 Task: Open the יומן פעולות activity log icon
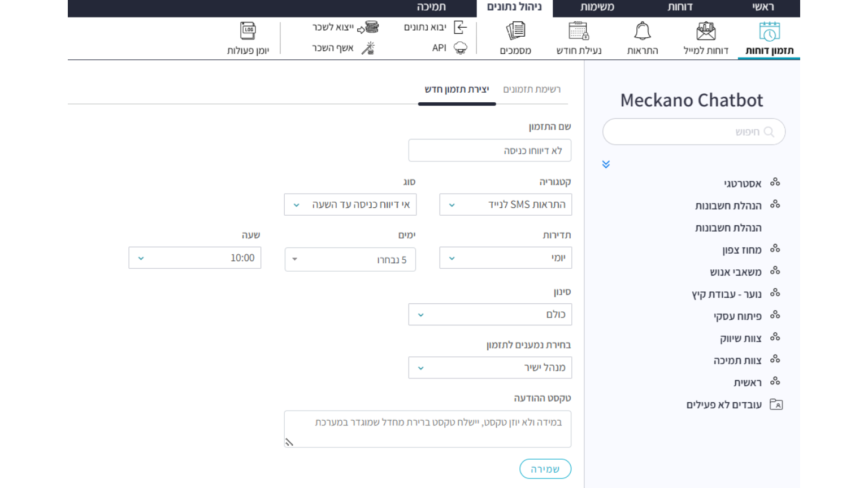tap(248, 32)
